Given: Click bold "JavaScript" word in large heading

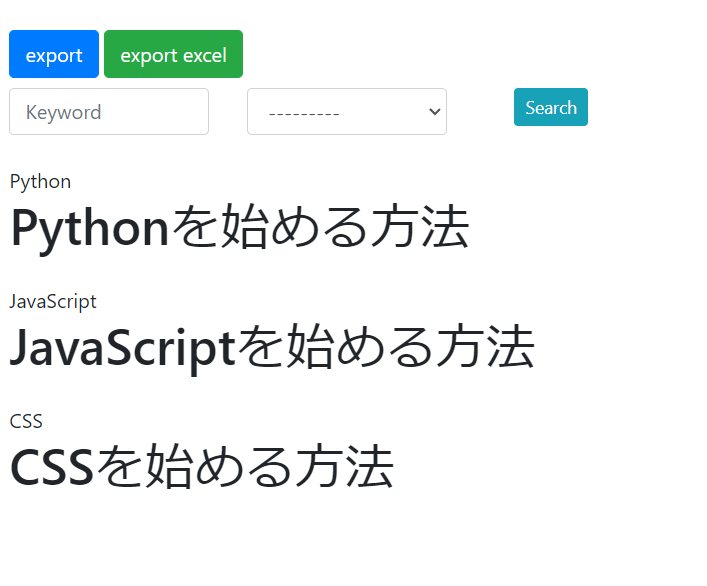Looking at the screenshot, I should point(123,348).
